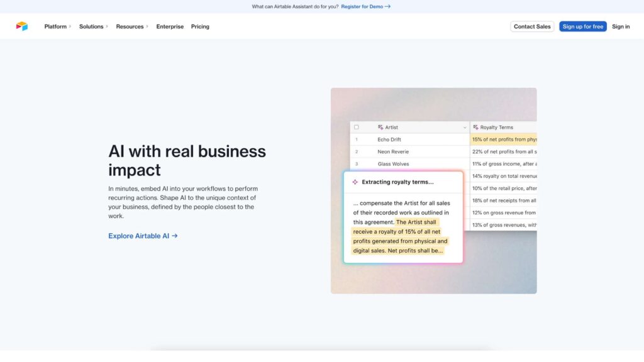644x362 pixels.
Task: Click the Contact Sales button
Action: pyautogui.click(x=531, y=26)
